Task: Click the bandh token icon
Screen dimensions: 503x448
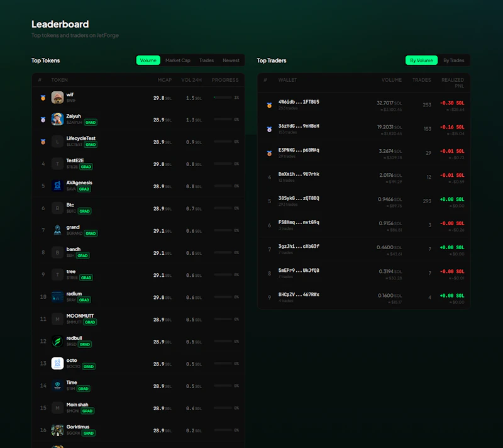Action: (x=57, y=252)
